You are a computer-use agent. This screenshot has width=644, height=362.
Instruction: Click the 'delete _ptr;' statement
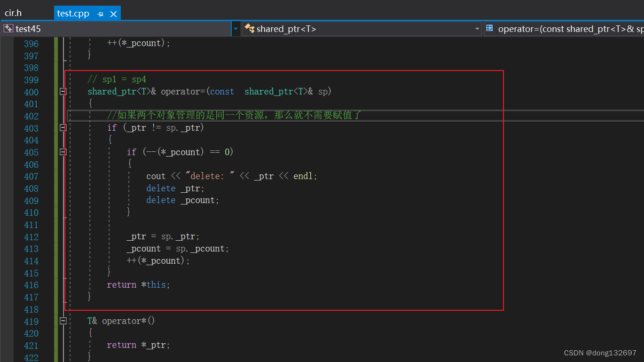pyautogui.click(x=175, y=188)
